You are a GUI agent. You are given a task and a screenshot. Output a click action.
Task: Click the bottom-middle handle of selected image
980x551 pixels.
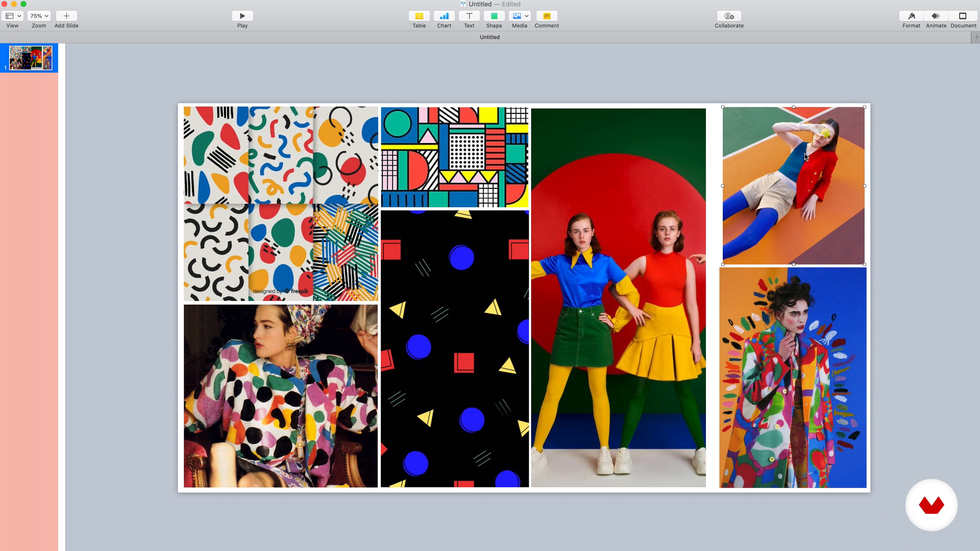pyautogui.click(x=794, y=264)
